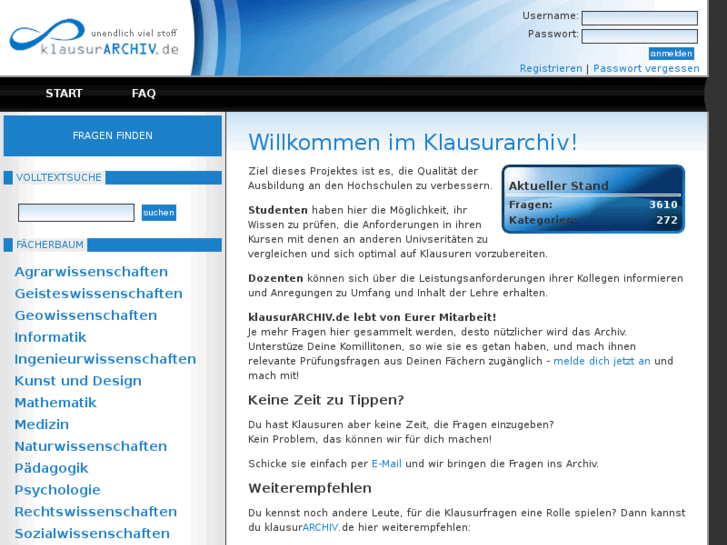The width and height of the screenshot is (727, 545).
Task: Open Medizin category
Action: [x=42, y=424]
